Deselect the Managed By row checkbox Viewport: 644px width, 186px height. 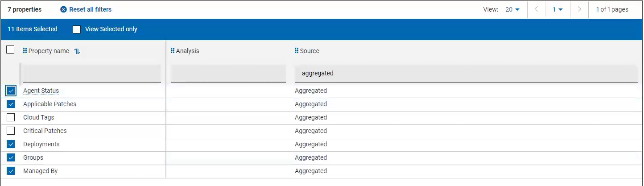[x=11, y=171]
